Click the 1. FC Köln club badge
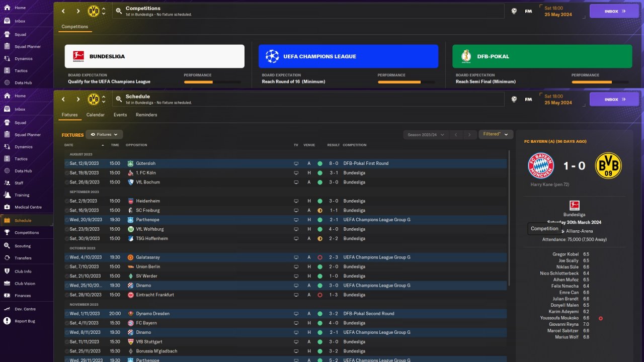Screen dimensions: 644x362 click(x=130, y=173)
